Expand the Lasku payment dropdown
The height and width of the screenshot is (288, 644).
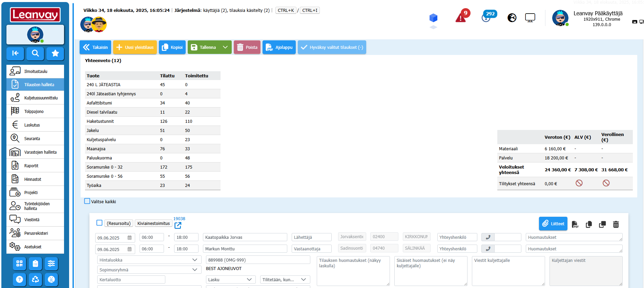(230, 280)
